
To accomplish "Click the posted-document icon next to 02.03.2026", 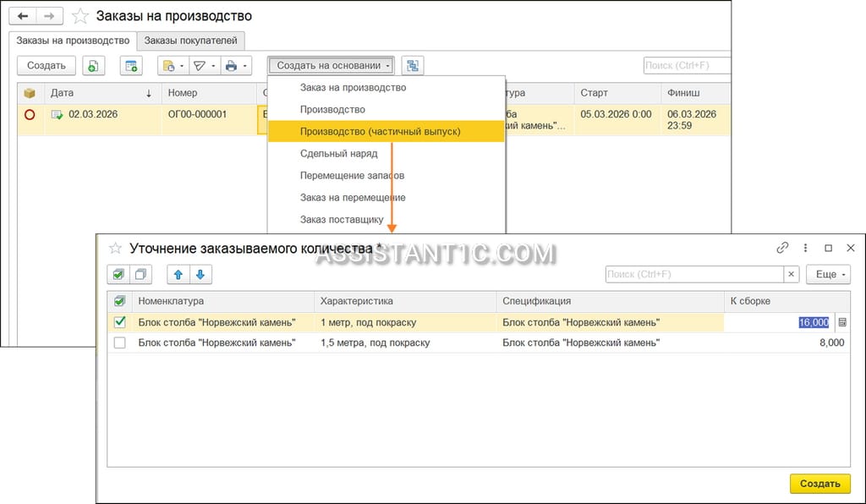I will [x=57, y=115].
